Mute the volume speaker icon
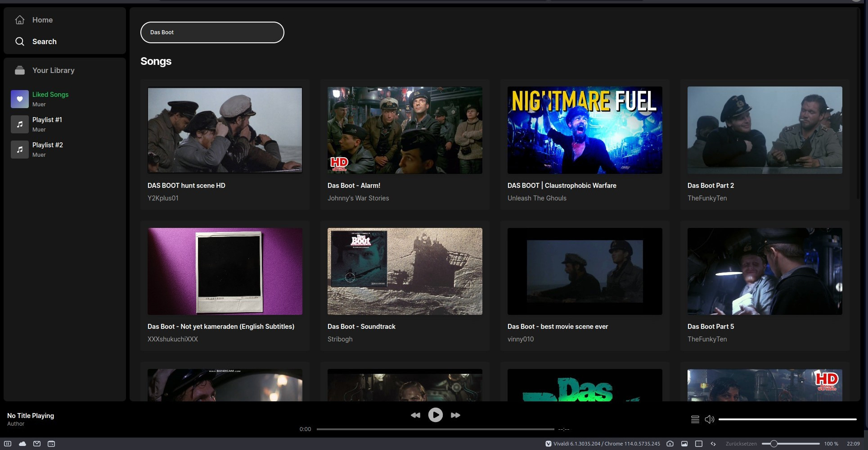 pos(710,419)
